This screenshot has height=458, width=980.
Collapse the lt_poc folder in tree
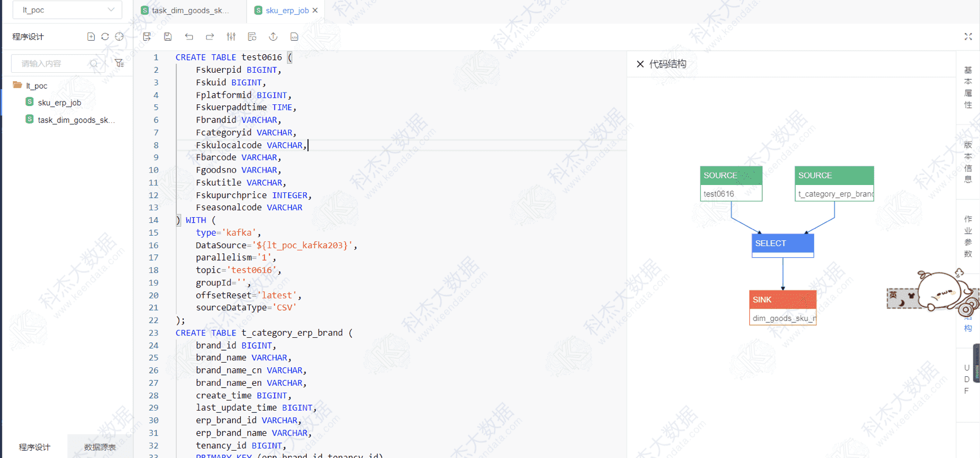(x=17, y=85)
